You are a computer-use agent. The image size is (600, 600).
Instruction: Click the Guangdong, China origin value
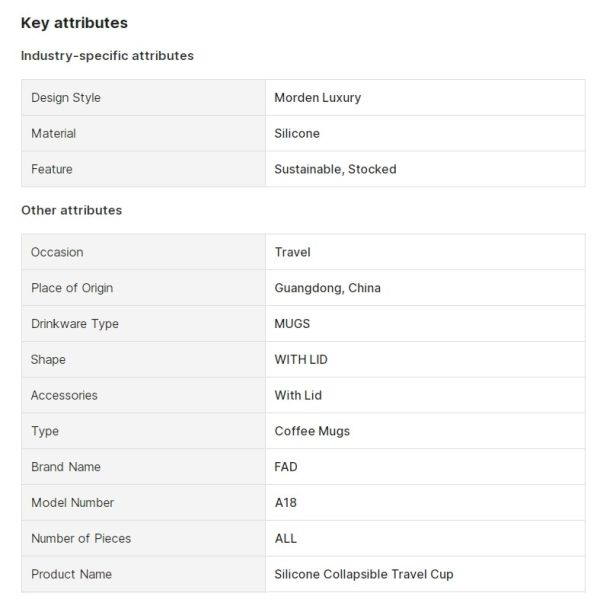[x=327, y=288]
